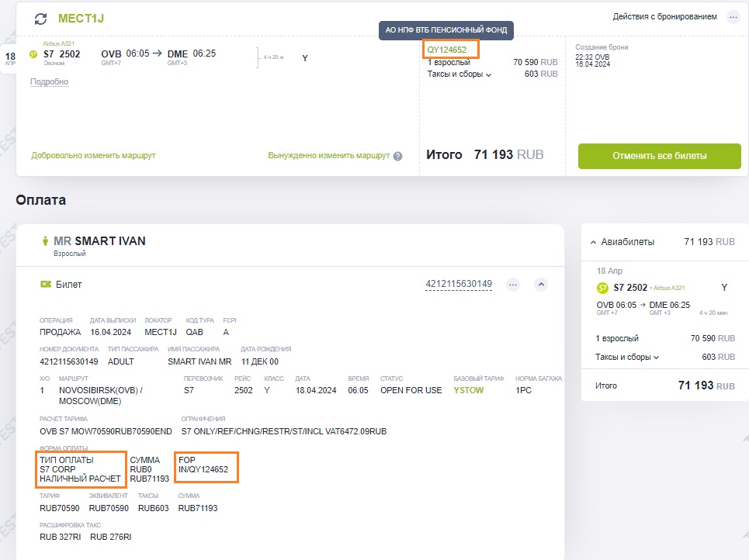Open the ticket three-dot options menu

(513, 285)
